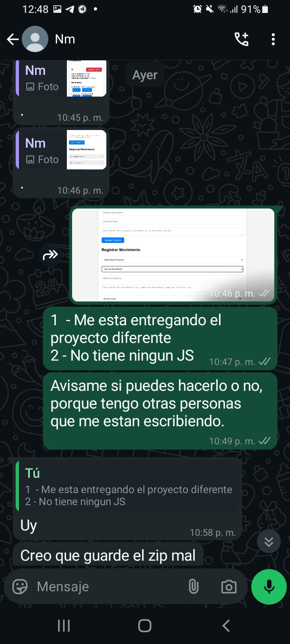Open the quoted Foto thumbnail at 10:45 p. m.

(87, 78)
